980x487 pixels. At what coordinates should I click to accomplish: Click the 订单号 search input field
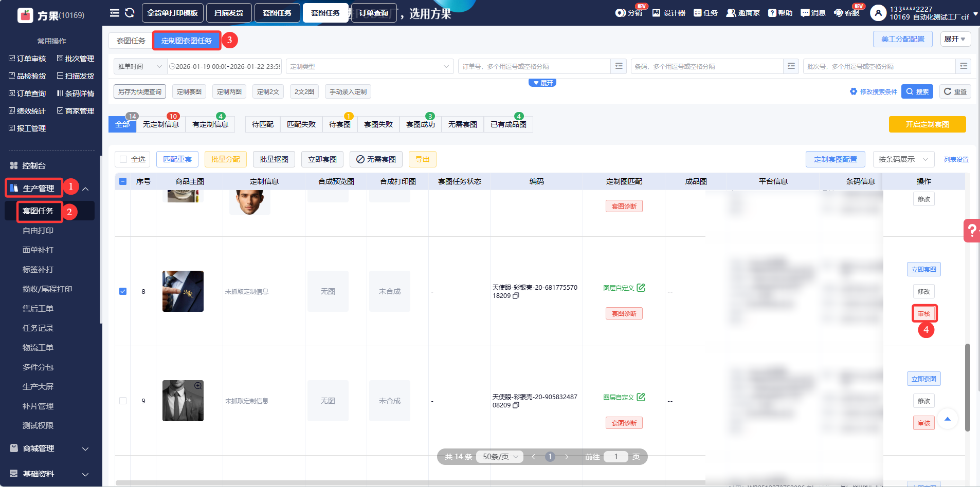[x=534, y=66]
